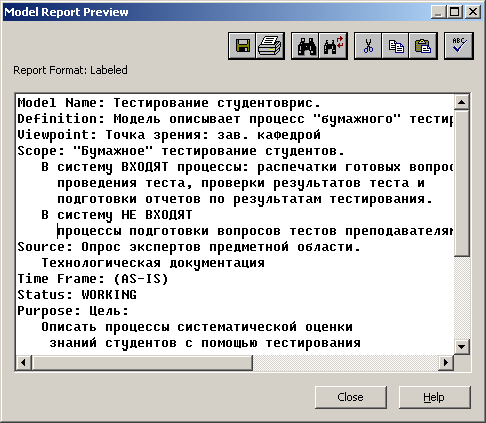Click the 'Технологическая документация' line
The image size is (486, 423).
coord(153,263)
